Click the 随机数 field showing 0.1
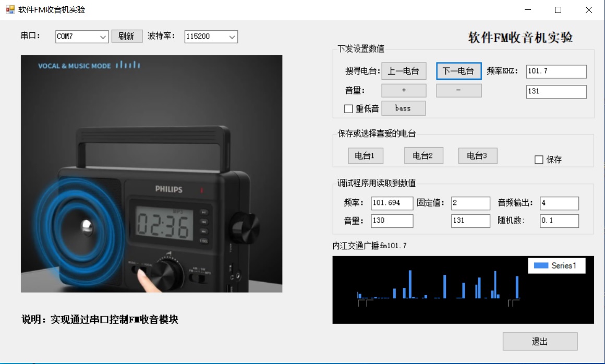Viewport: 605px width, 364px height. [x=559, y=221]
